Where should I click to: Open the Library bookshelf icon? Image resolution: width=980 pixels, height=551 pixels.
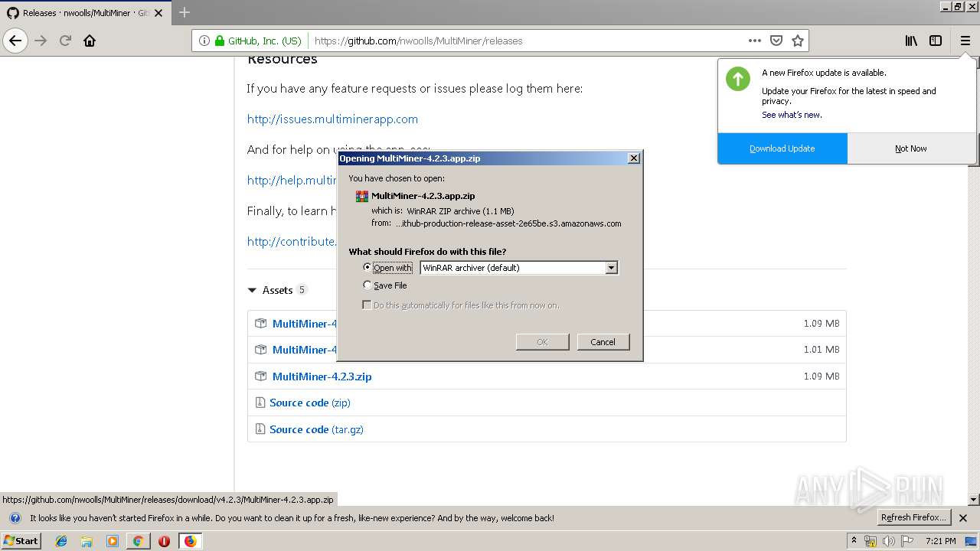coord(911,41)
